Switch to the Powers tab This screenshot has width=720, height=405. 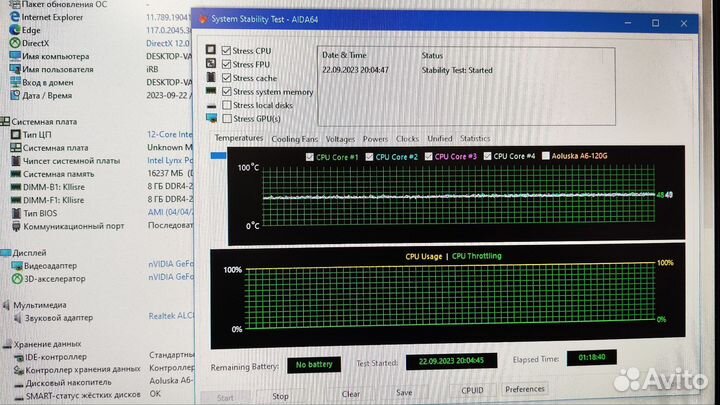point(375,139)
